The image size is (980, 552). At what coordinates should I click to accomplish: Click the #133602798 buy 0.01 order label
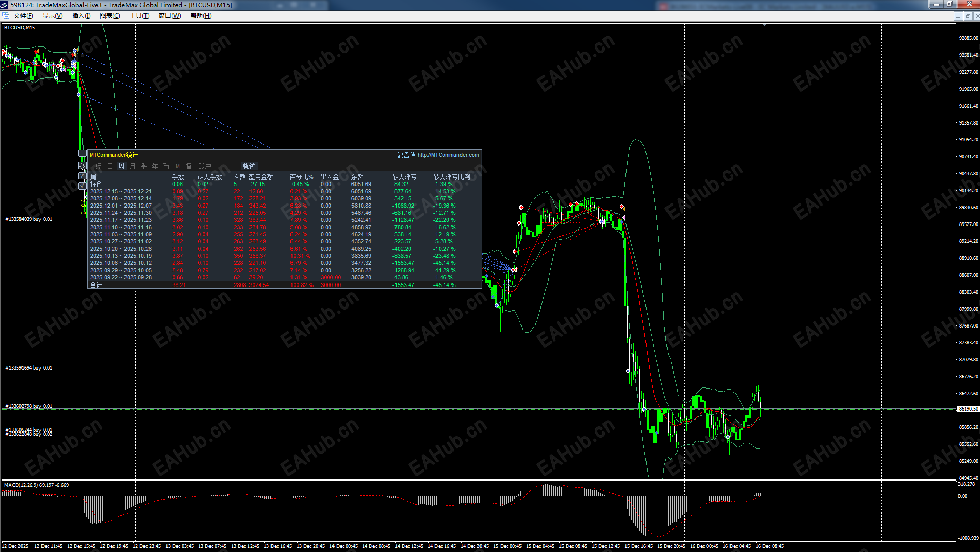click(29, 406)
